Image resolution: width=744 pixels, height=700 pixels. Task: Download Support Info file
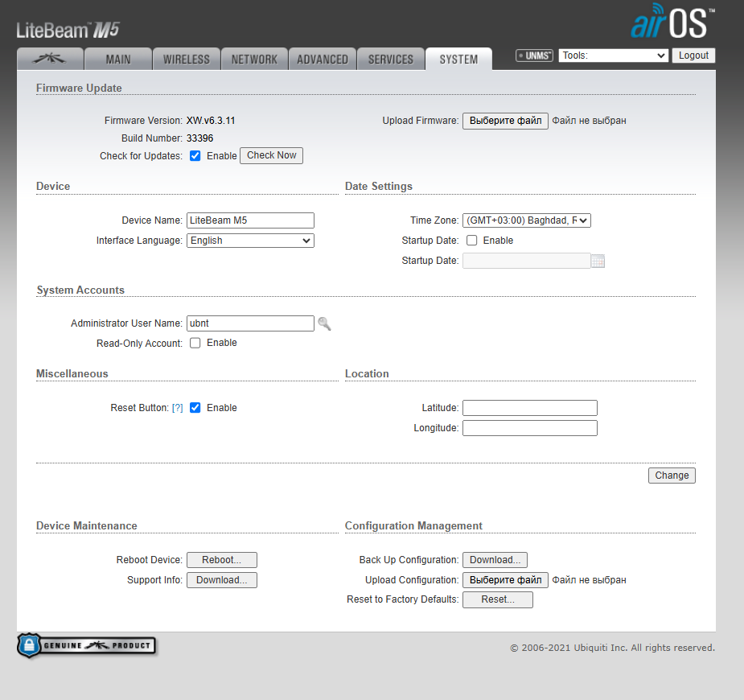click(221, 580)
